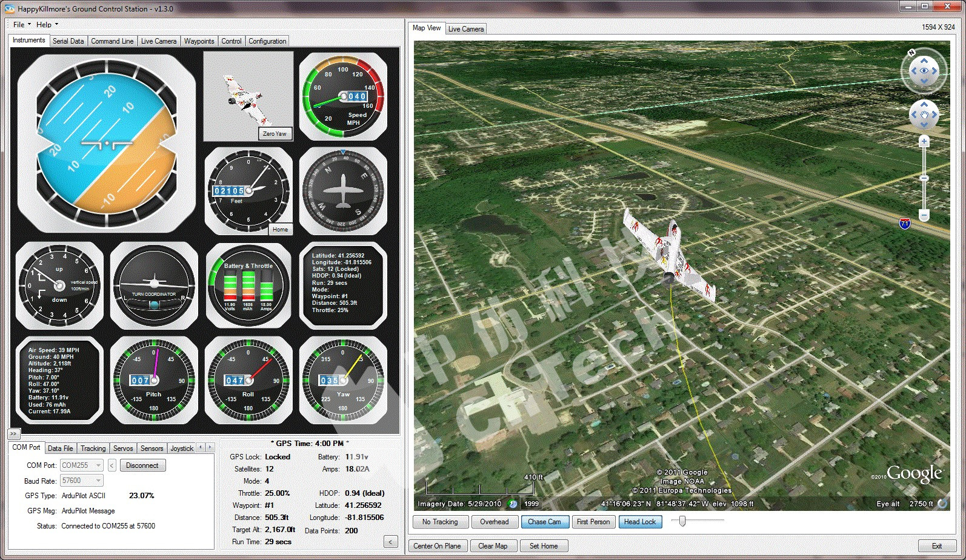
Task: Click the Yaw dial gauge
Action: click(x=343, y=380)
